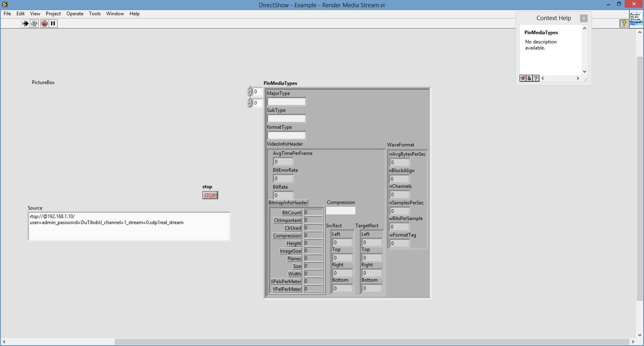644x346 pixels.
Task: Open the File menu
Action: coord(7,14)
